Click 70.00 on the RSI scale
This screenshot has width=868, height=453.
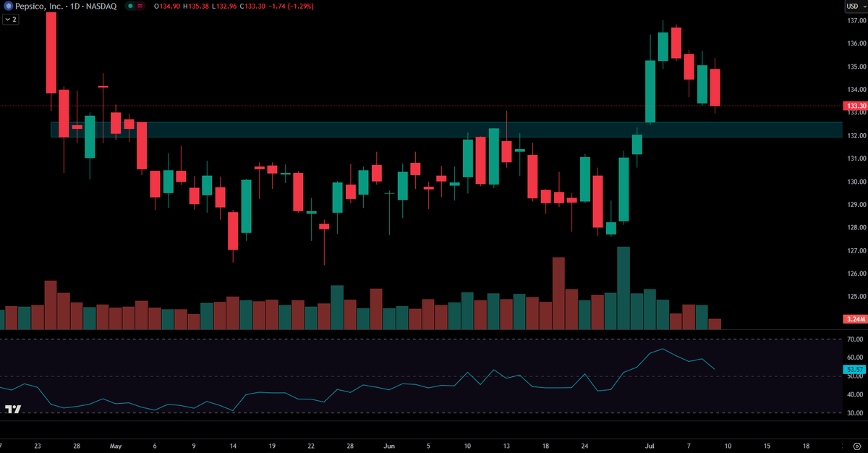pyautogui.click(x=856, y=339)
